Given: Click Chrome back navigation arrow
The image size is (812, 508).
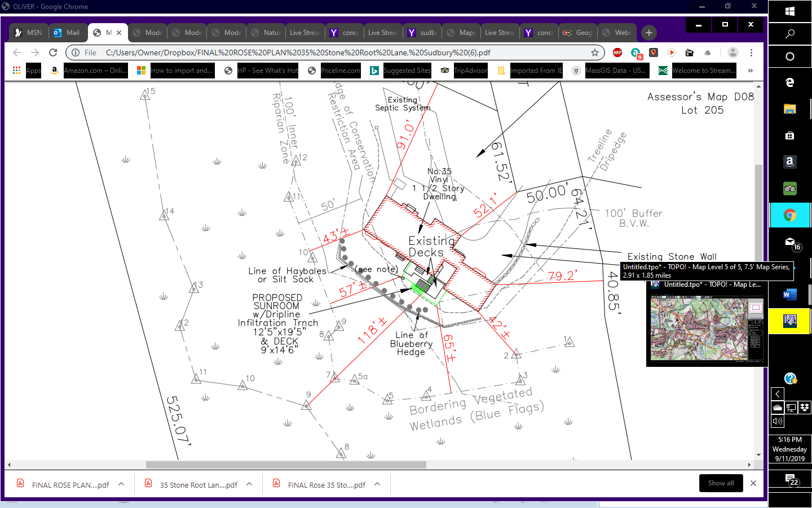Looking at the screenshot, I should pos(17,52).
